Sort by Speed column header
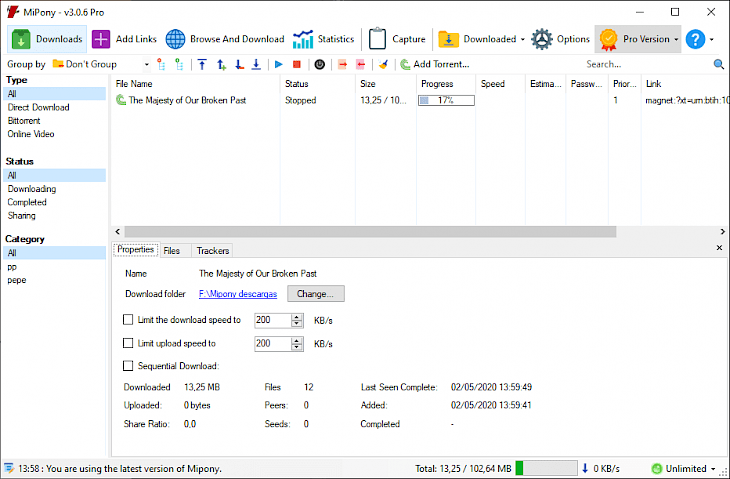The image size is (730, 479). [500, 84]
